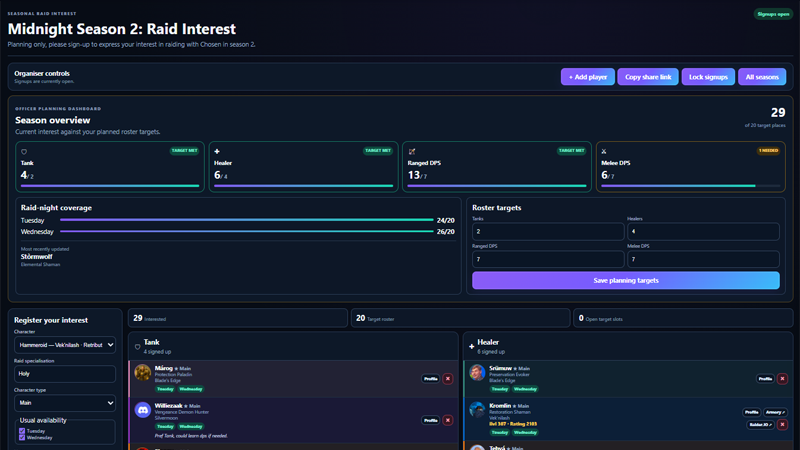
Task: Open the Character type dropdown set to Main
Action: pyautogui.click(x=65, y=403)
